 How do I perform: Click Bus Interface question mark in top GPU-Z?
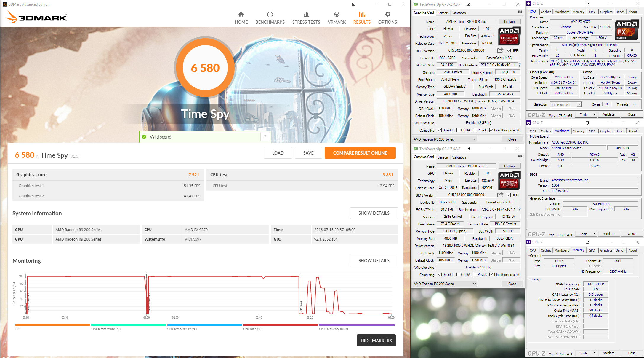[519, 65]
